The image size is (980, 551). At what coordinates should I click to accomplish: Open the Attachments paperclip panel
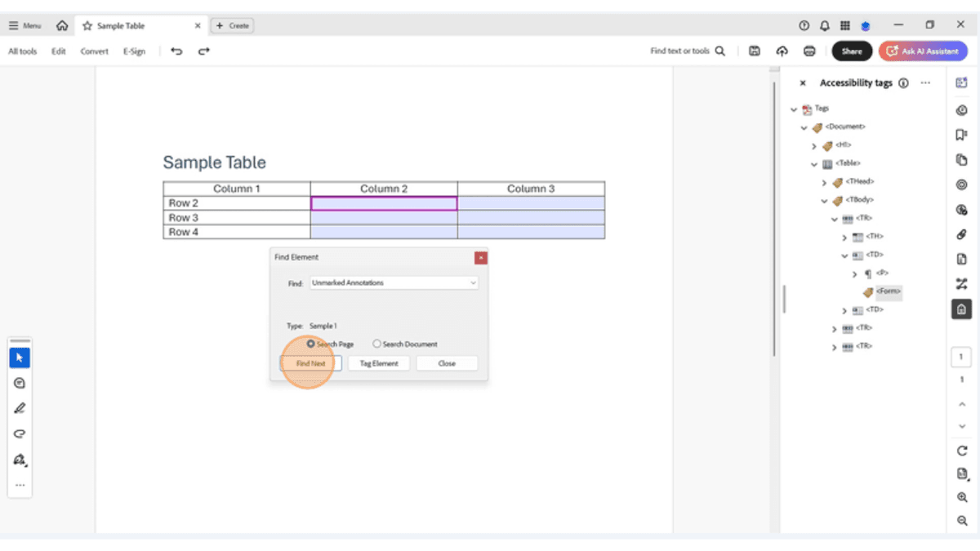click(961, 234)
